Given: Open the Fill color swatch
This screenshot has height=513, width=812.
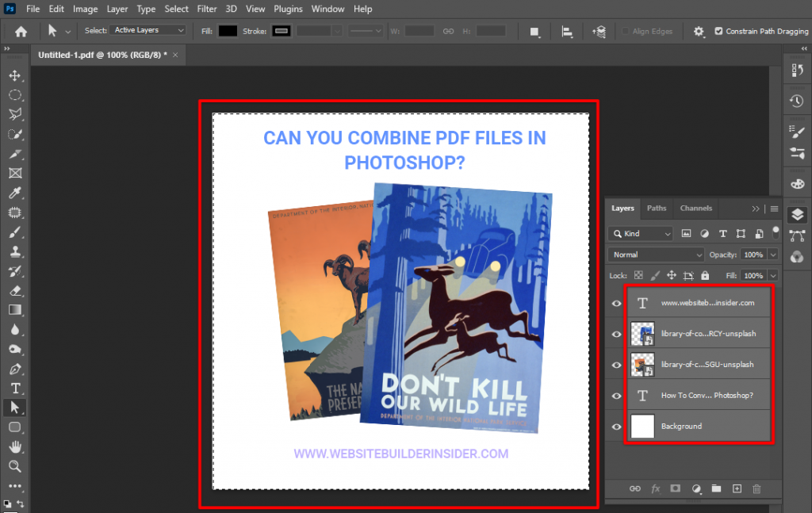Looking at the screenshot, I should [x=228, y=31].
